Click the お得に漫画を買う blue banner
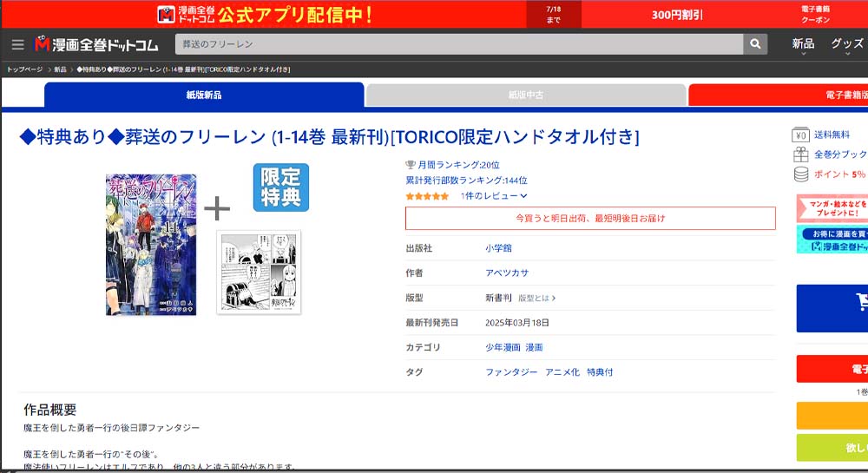868x473 pixels. [832, 239]
